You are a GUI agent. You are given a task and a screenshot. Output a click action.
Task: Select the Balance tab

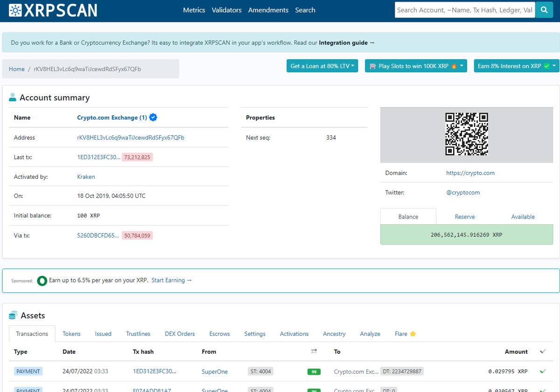pos(408,217)
